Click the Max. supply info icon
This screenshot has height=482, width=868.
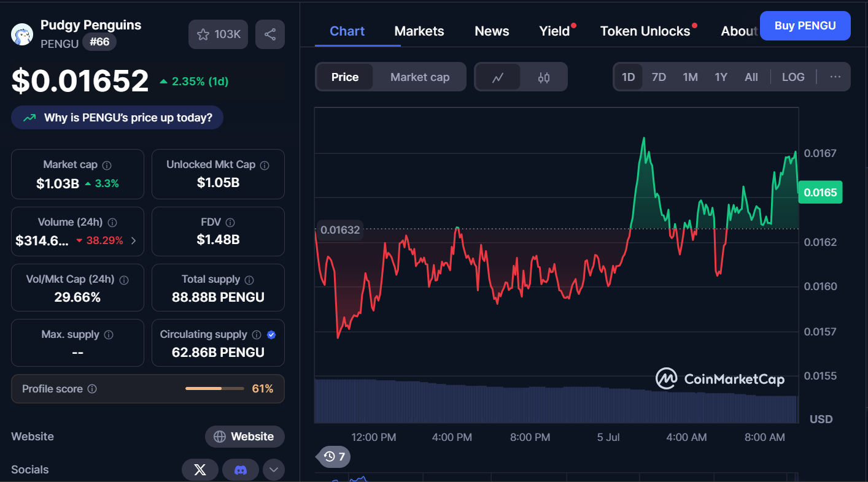109,335
